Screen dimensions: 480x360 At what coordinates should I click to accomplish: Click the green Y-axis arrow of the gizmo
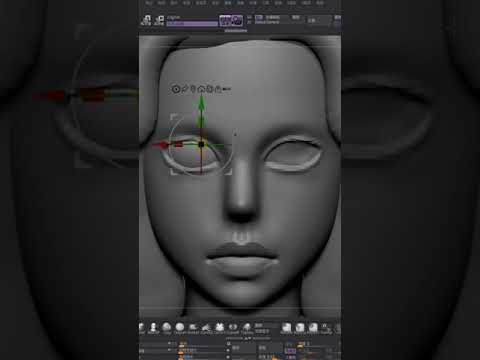(x=201, y=103)
